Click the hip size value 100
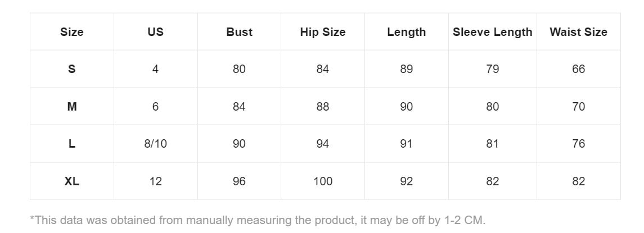644x233 pixels. coord(323,181)
